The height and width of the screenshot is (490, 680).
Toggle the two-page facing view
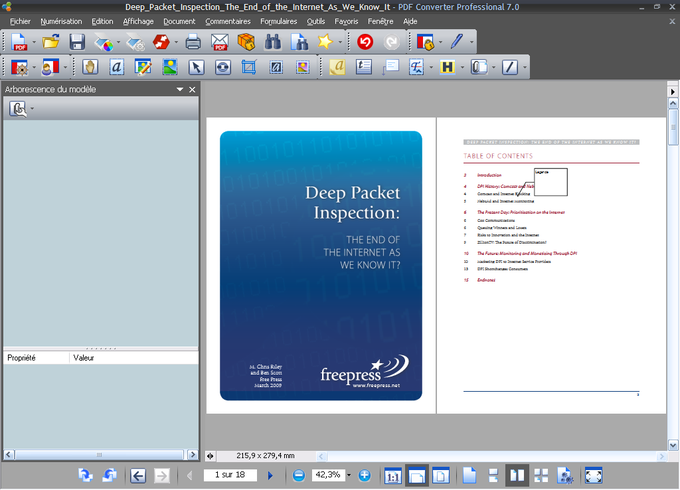518,476
